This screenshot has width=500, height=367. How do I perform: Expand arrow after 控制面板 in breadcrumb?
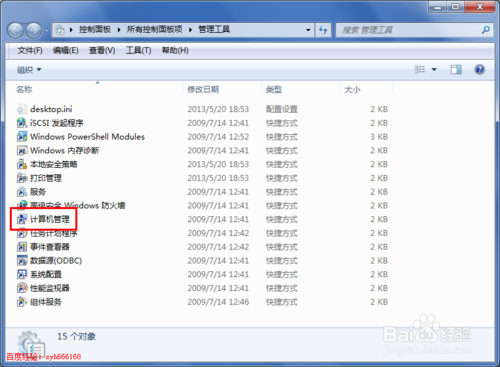(x=119, y=30)
